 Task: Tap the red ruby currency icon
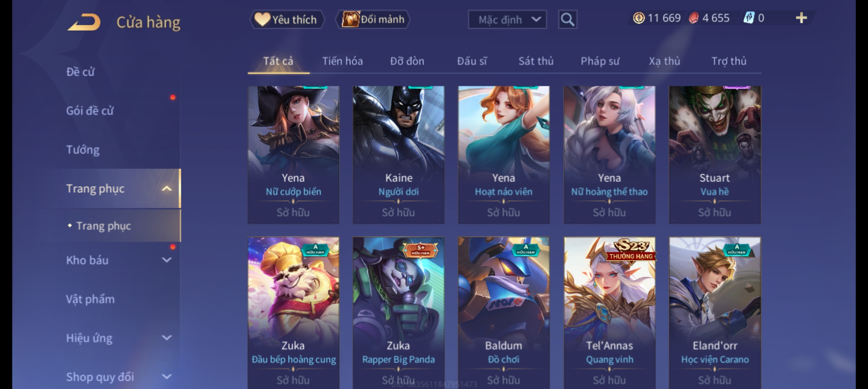click(693, 18)
